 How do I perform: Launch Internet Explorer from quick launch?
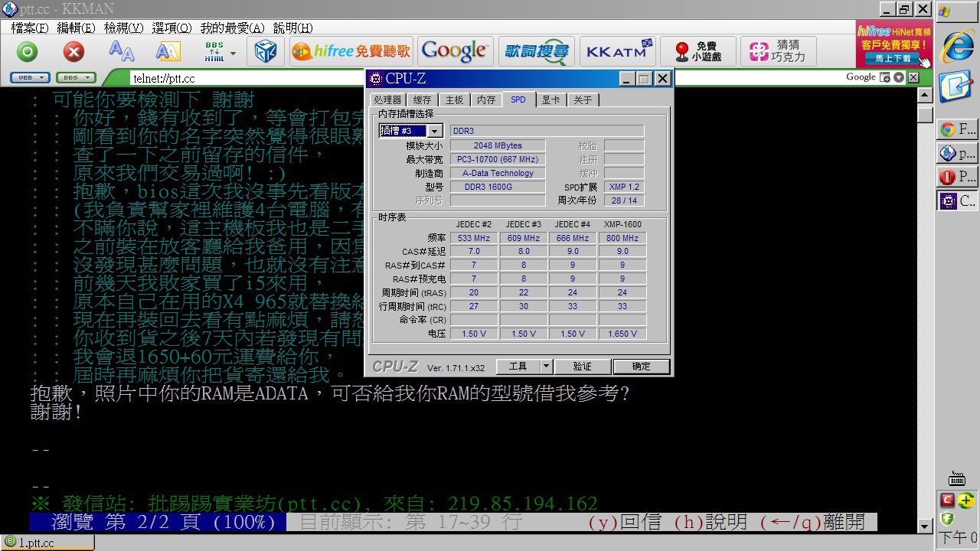coord(957,47)
